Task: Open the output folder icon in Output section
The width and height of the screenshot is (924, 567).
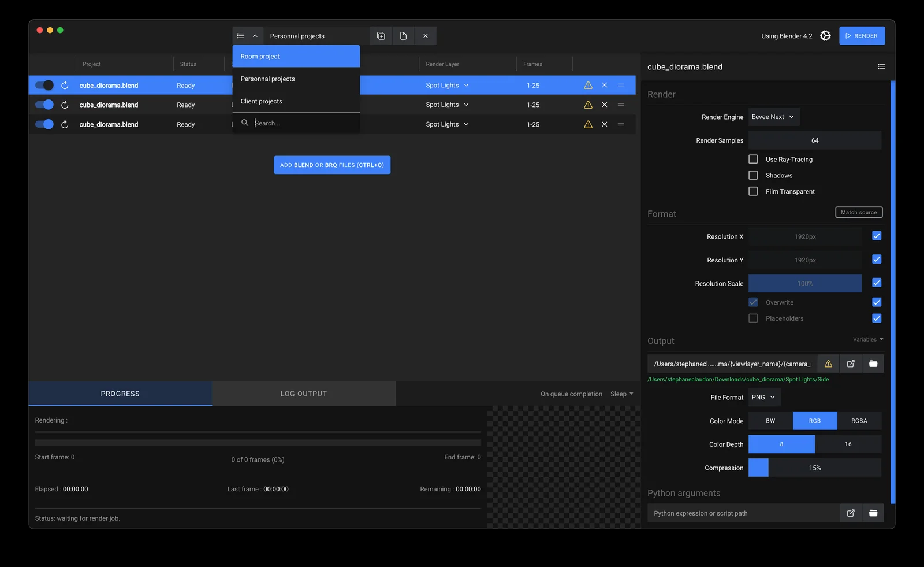Action: tap(873, 364)
